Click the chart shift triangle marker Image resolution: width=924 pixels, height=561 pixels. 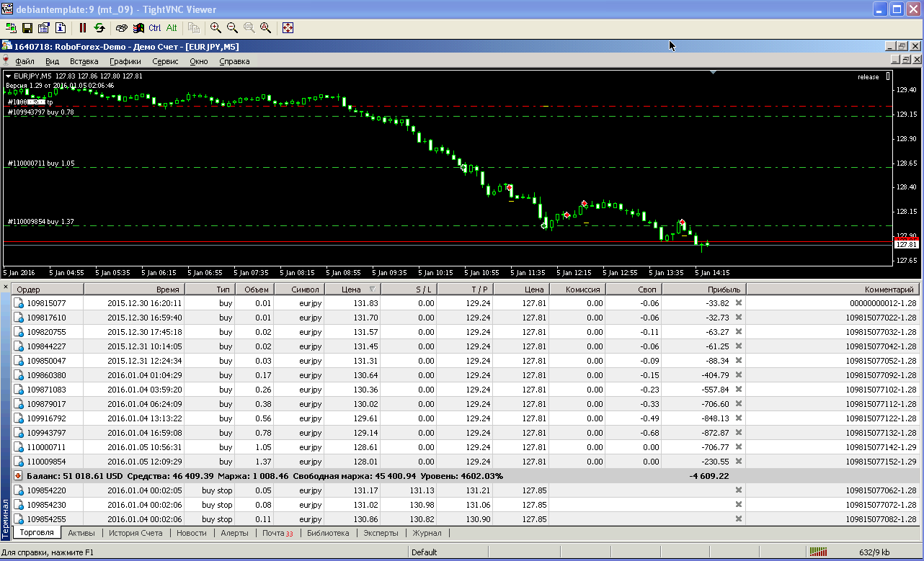click(713, 72)
